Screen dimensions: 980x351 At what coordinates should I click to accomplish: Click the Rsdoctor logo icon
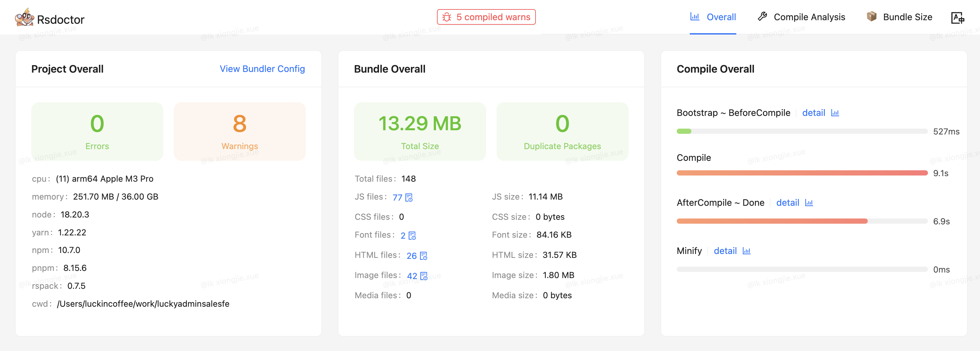point(24,18)
